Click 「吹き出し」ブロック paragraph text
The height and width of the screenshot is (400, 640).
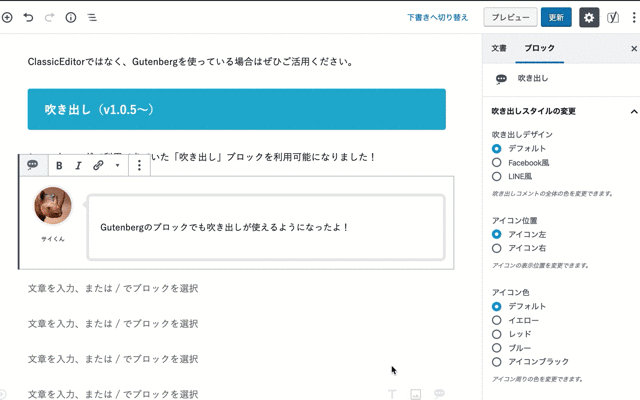[x=263, y=157]
